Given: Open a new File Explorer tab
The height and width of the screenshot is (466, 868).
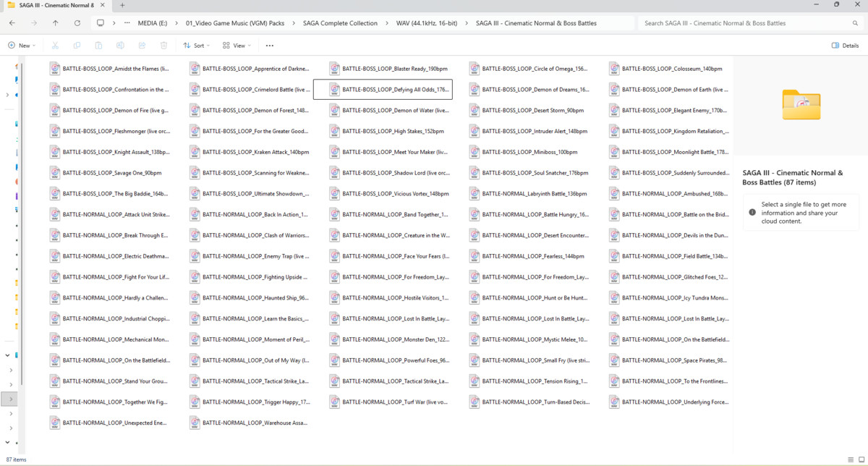Looking at the screenshot, I should coord(122,5).
